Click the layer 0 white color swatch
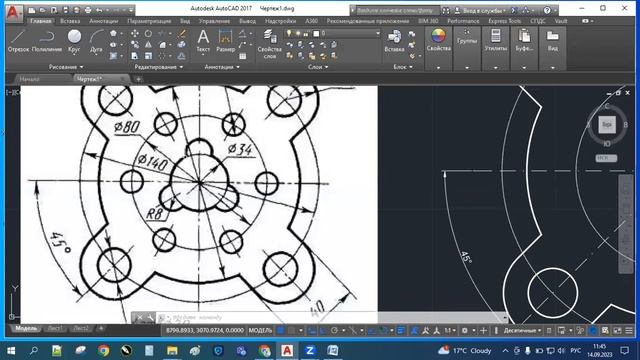Viewport: 640px width, 360px height. pos(316,33)
